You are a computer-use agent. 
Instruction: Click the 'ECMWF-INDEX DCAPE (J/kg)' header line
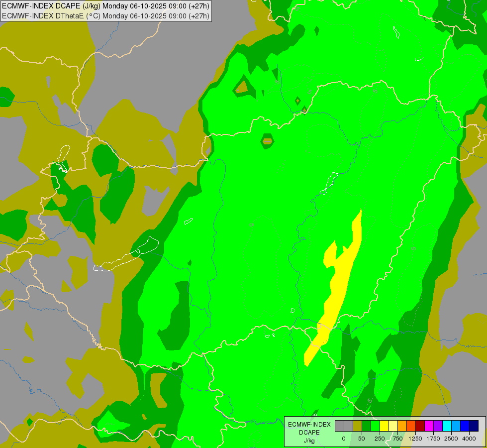[x=105, y=6]
